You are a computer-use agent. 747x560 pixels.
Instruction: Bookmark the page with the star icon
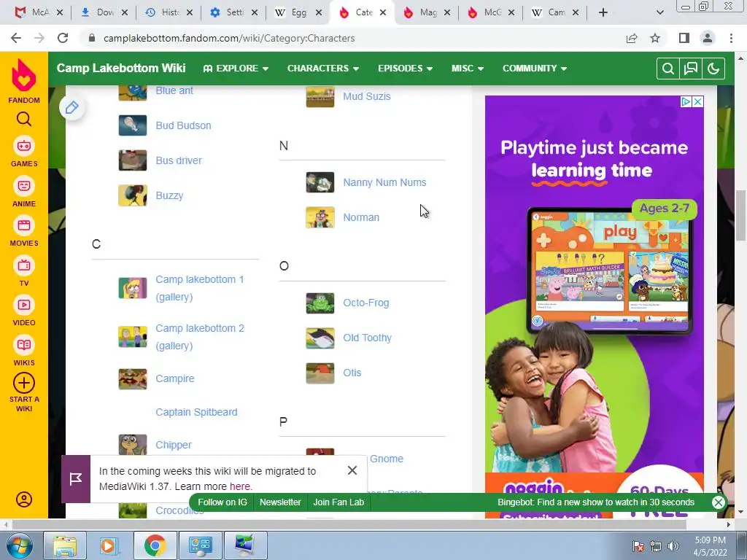[655, 38]
